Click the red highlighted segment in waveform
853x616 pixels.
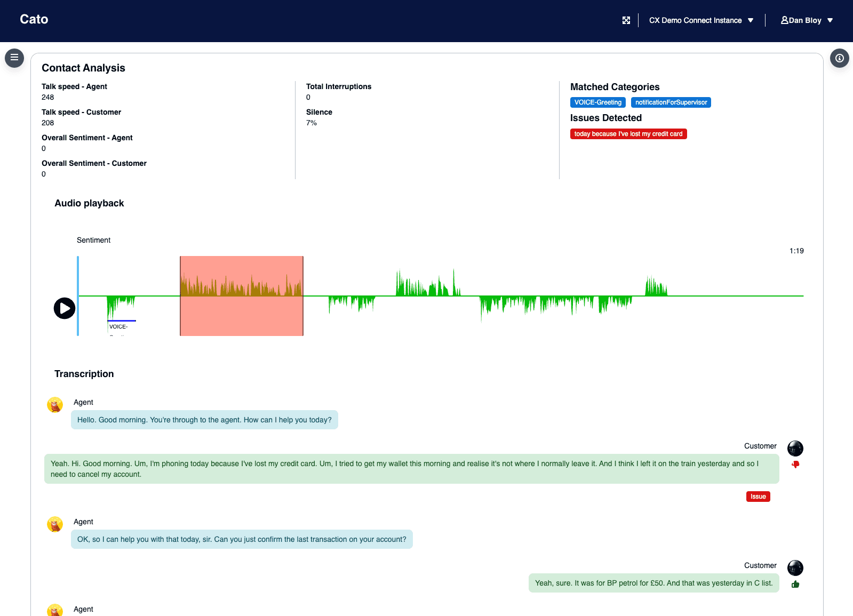tap(242, 296)
